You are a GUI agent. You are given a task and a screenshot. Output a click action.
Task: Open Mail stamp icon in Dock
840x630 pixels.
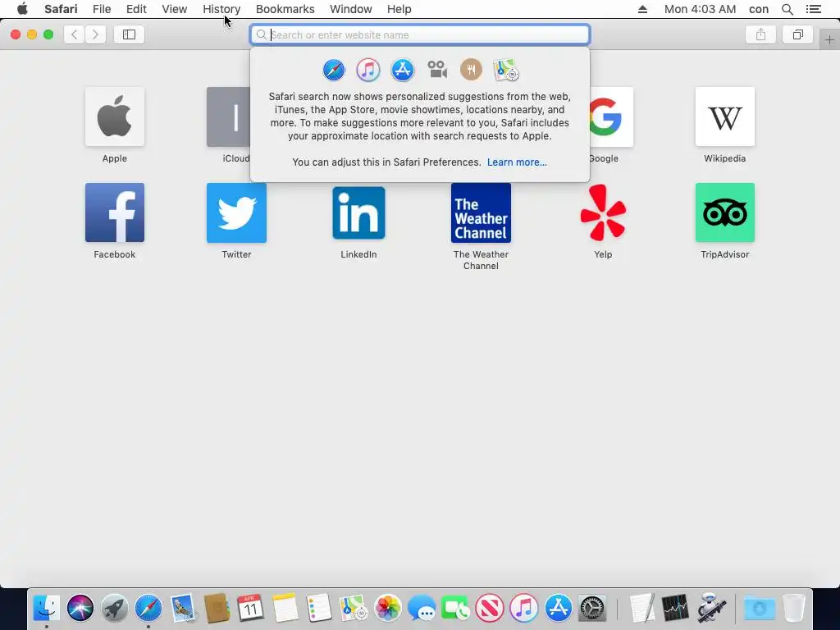[x=183, y=608]
